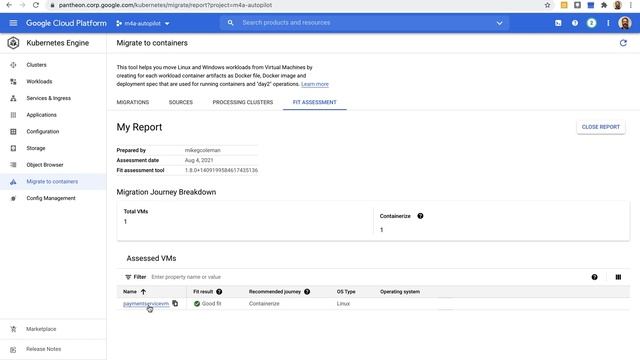Open the browser extensions puzzle icon
Image resolution: width=640 pixels, height=360 pixels.
[x=604, y=5]
